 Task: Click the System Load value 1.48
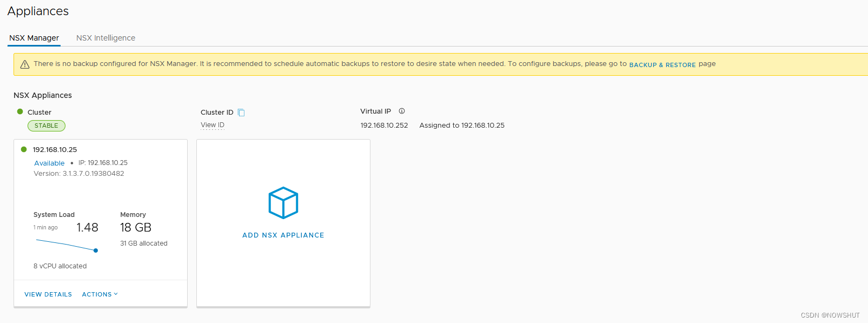pos(87,227)
